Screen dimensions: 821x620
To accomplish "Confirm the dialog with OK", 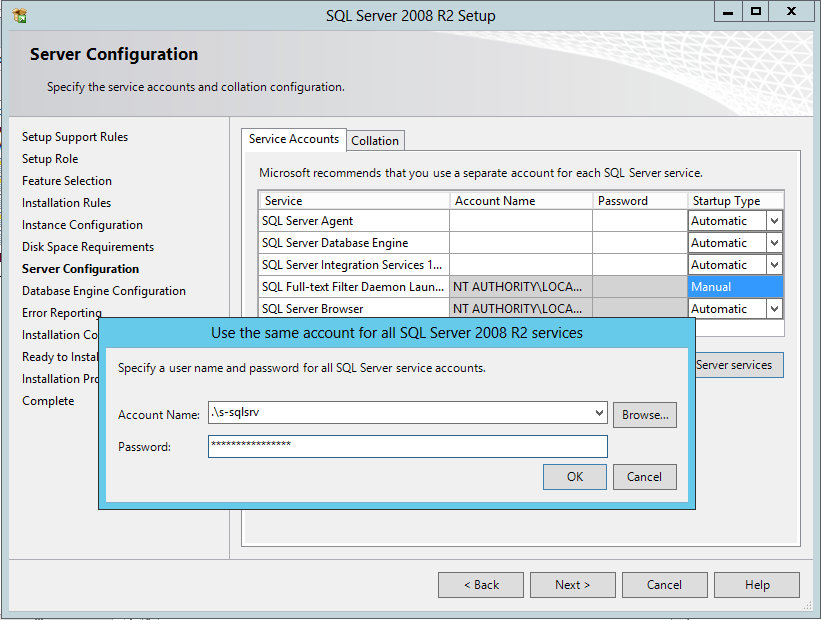I will tap(575, 477).
